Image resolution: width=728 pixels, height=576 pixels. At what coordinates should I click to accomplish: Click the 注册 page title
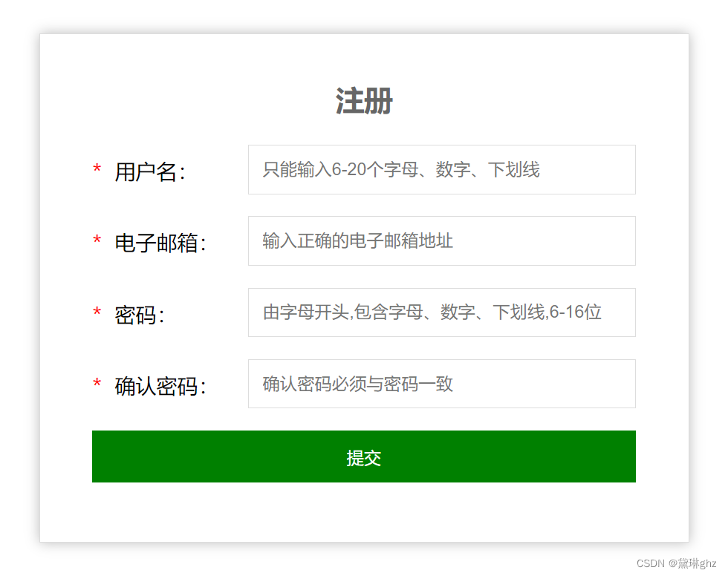point(363,100)
